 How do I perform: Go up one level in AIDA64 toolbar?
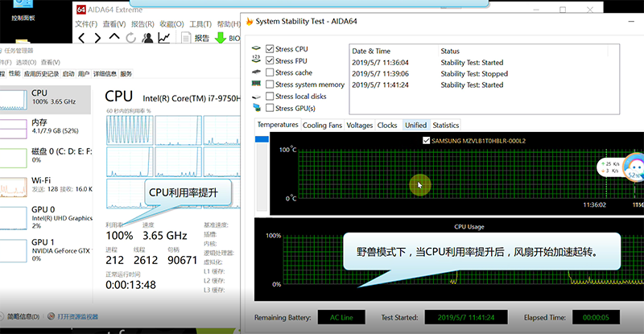point(114,37)
